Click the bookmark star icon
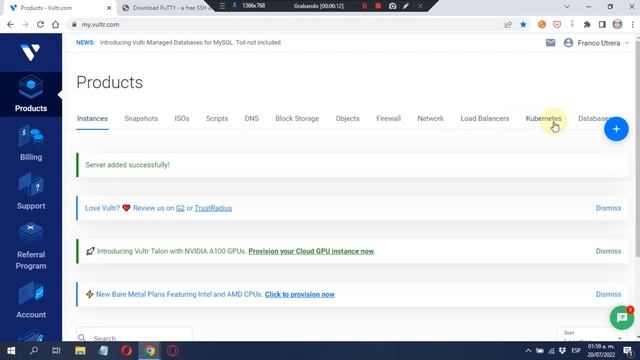Viewport: 640px width, 360px height. click(523, 24)
